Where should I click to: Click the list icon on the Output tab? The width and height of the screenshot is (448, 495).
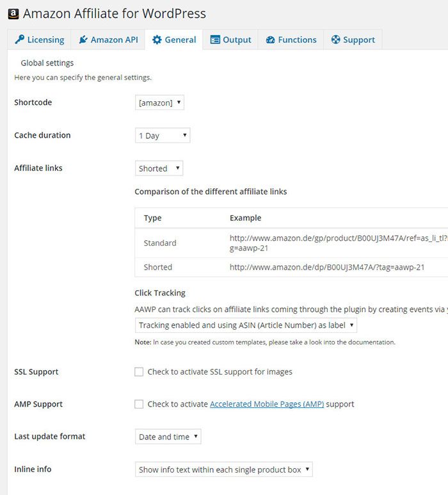coord(215,40)
